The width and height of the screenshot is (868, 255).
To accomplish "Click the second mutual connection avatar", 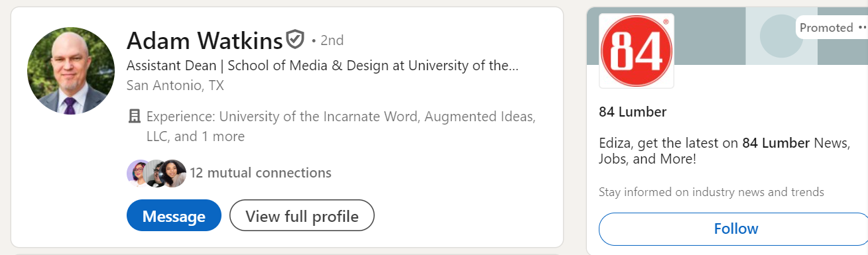I will pyautogui.click(x=156, y=174).
